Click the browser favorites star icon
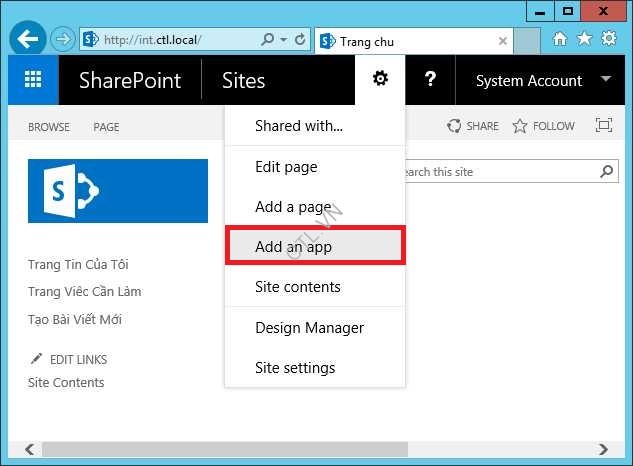The width and height of the screenshot is (633, 466). point(585,39)
